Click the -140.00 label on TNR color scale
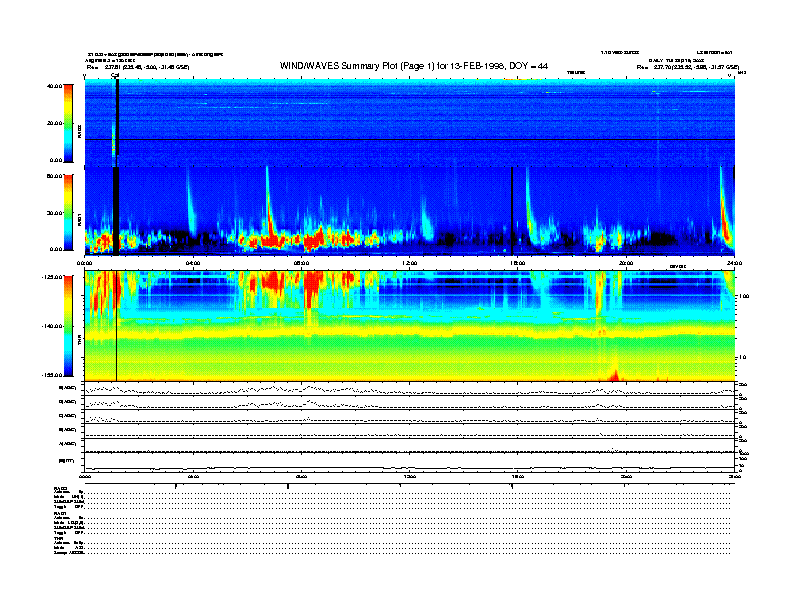The height and width of the screenshot is (612, 792). (x=52, y=326)
